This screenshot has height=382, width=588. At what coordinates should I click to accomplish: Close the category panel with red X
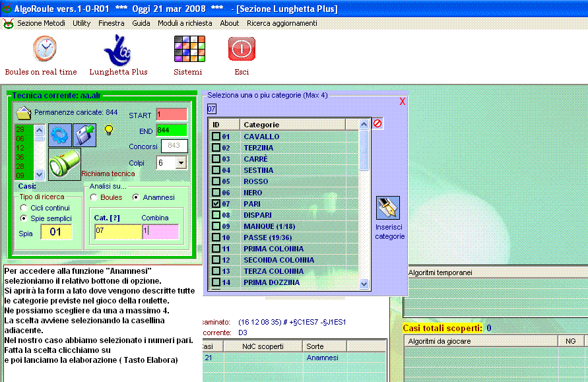403,101
